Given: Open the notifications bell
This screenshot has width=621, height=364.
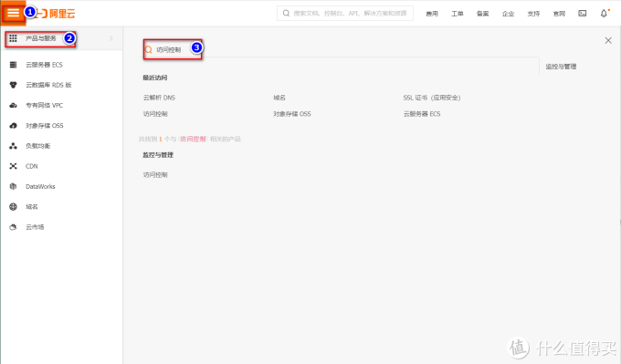Looking at the screenshot, I should pos(604,14).
